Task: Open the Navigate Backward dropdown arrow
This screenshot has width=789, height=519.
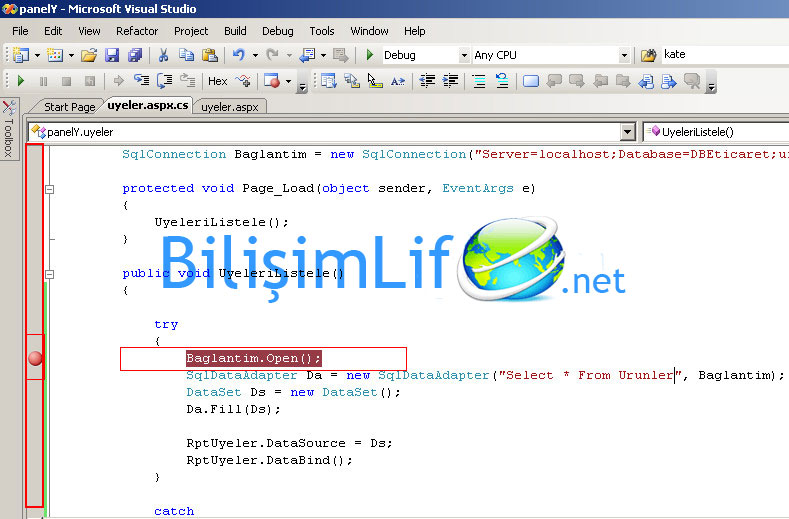Action: pos(323,55)
